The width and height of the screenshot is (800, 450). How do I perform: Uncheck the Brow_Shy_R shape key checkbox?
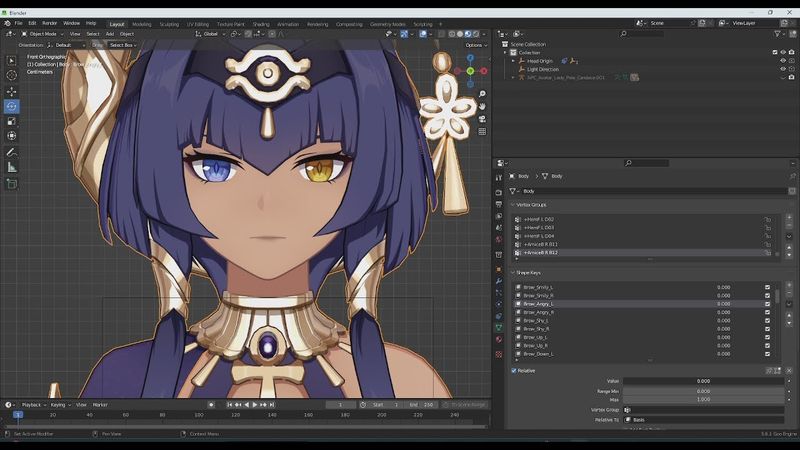click(x=767, y=329)
